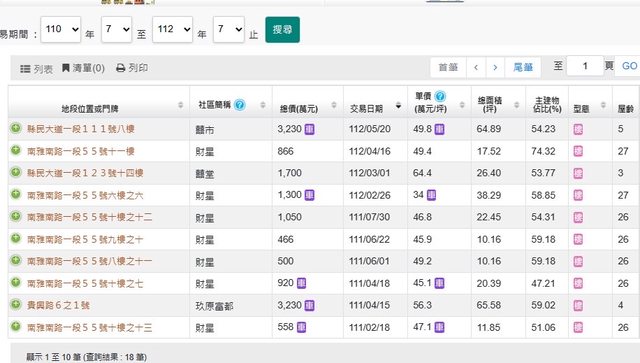Viewport: 640px width, 363px height.
Task: Click parking icon beside unit price 47.1
Action: (x=439, y=327)
